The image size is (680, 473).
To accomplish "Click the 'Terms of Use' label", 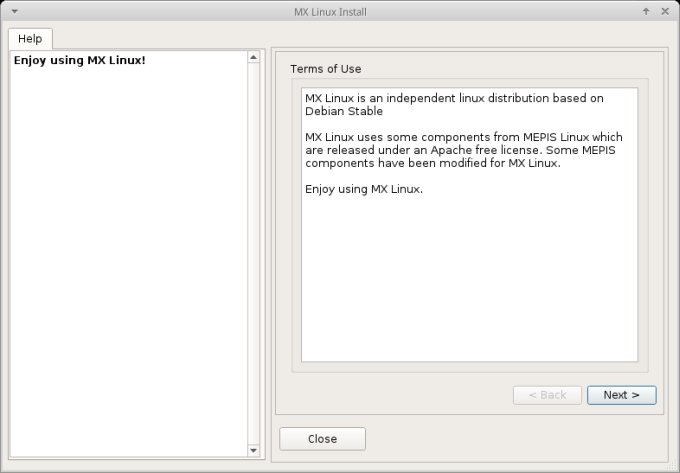I will click(x=326, y=69).
